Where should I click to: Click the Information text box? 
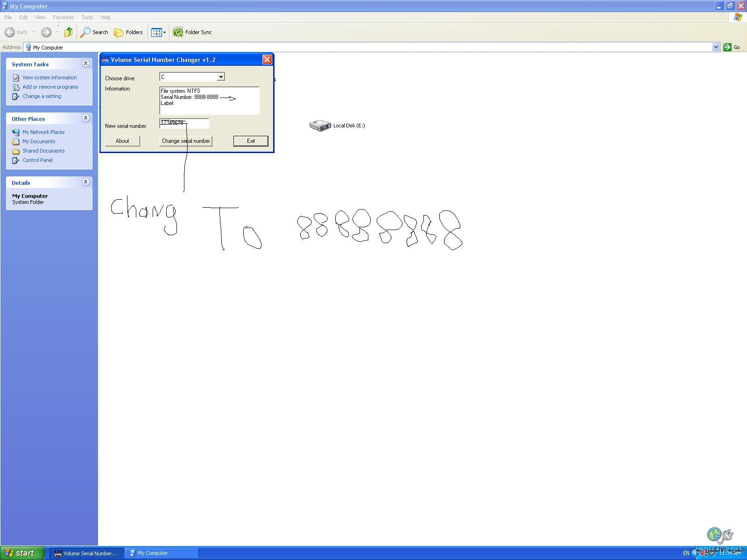(209, 100)
